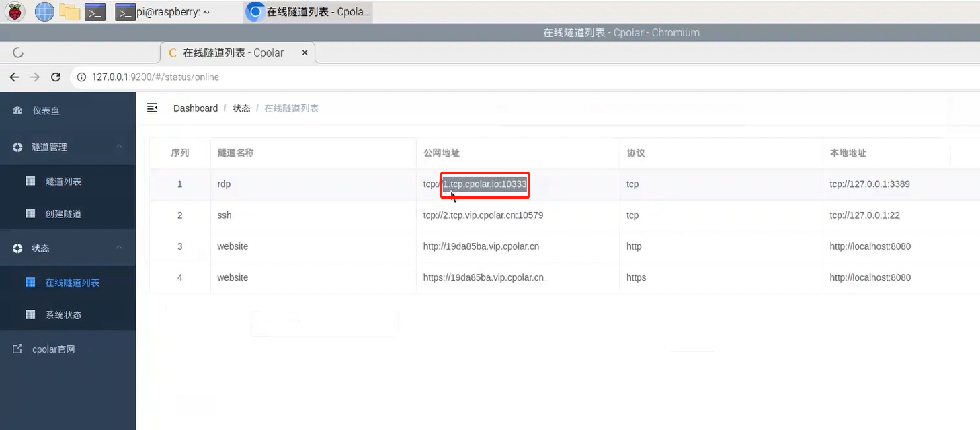Click the tcp://127.0.0.1:3389 local address

(x=870, y=184)
